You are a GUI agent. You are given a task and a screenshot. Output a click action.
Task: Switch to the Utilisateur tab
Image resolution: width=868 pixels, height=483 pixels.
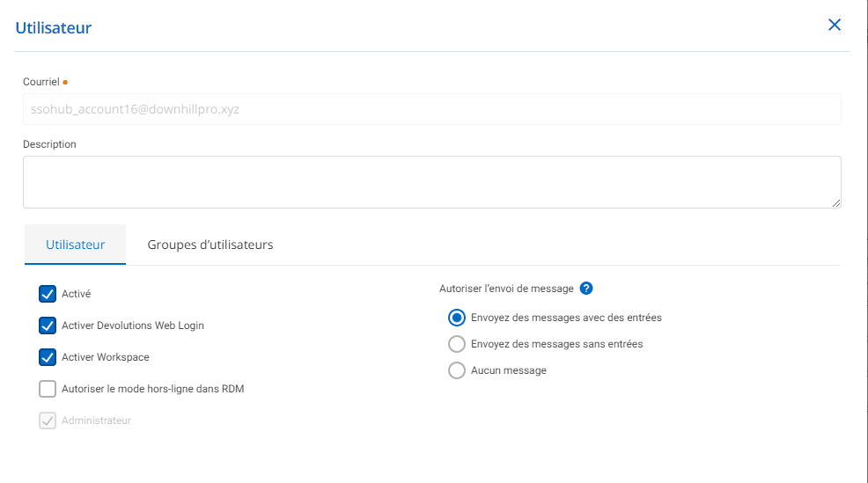coord(75,245)
